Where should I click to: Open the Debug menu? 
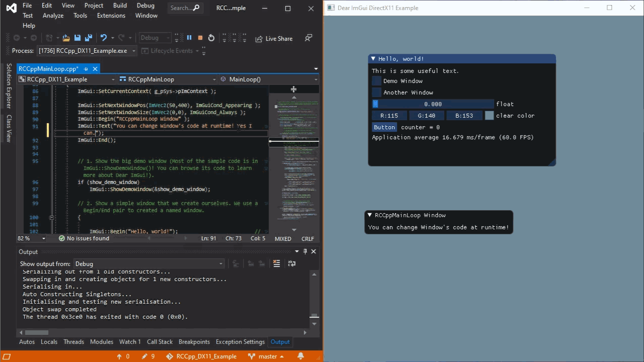coord(145,6)
